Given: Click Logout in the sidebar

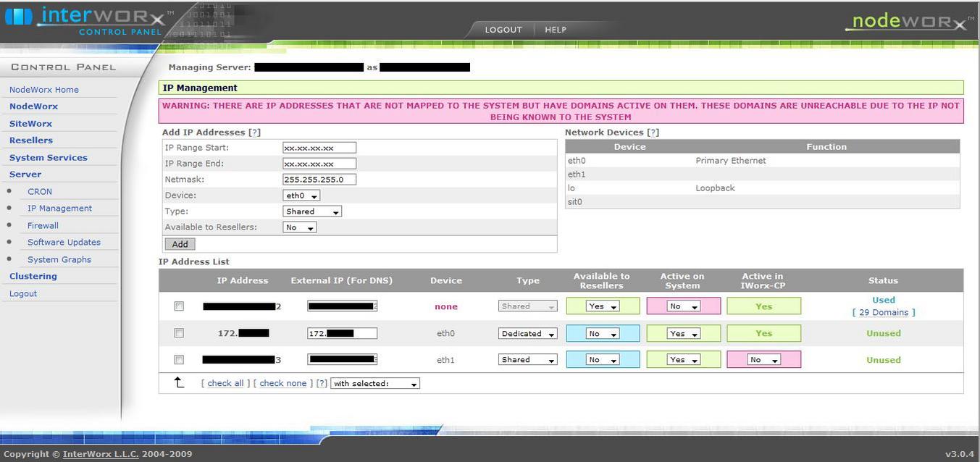Looking at the screenshot, I should (x=23, y=294).
